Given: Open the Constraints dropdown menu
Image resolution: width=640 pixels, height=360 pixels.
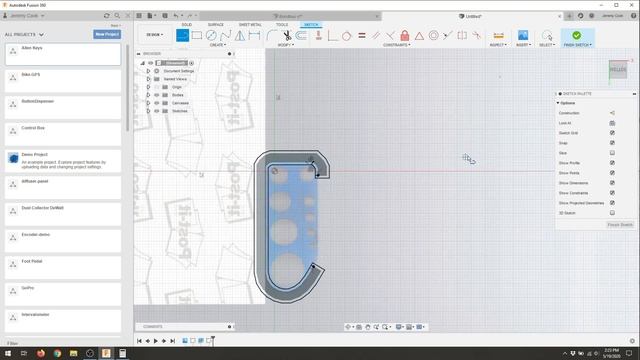Looking at the screenshot, I should click(397, 45).
